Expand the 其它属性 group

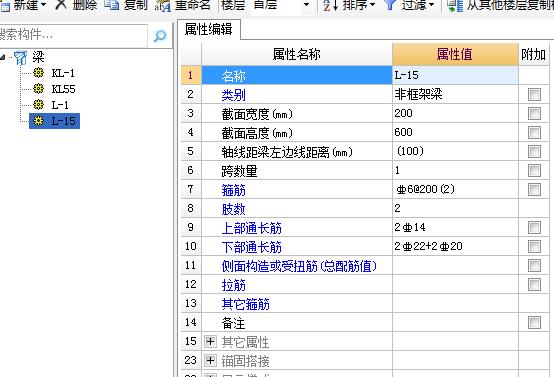tap(210, 341)
